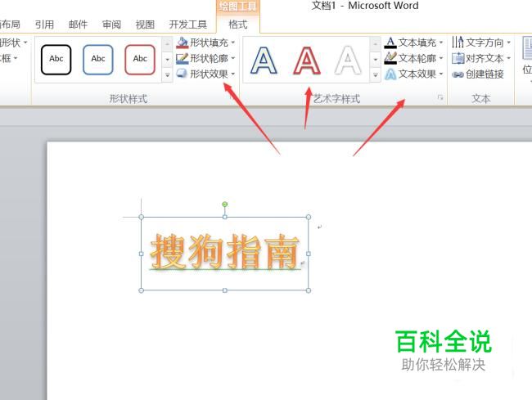Viewport: 532px width, 400px height.
Task: Open the 审阅 ribbon tab
Action: click(x=111, y=25)
